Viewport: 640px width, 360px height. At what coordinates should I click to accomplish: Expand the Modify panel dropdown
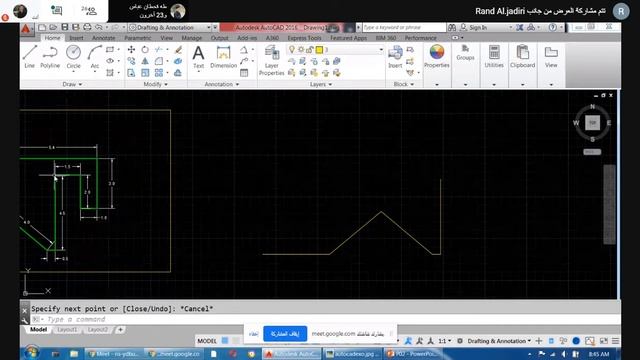(x=156, y=84)
